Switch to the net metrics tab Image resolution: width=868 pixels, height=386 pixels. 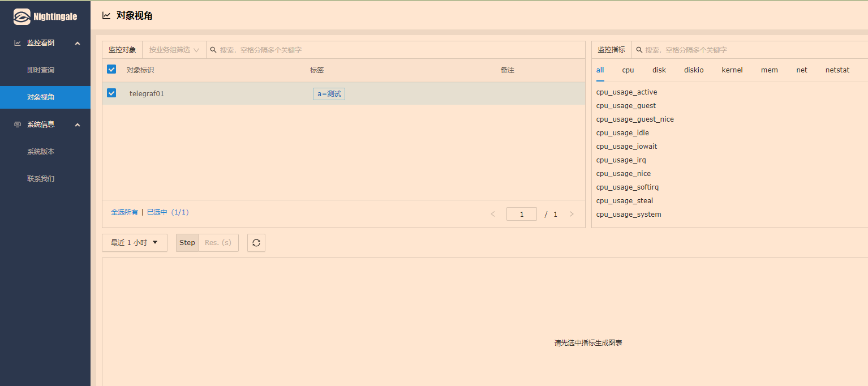(802, 70)
